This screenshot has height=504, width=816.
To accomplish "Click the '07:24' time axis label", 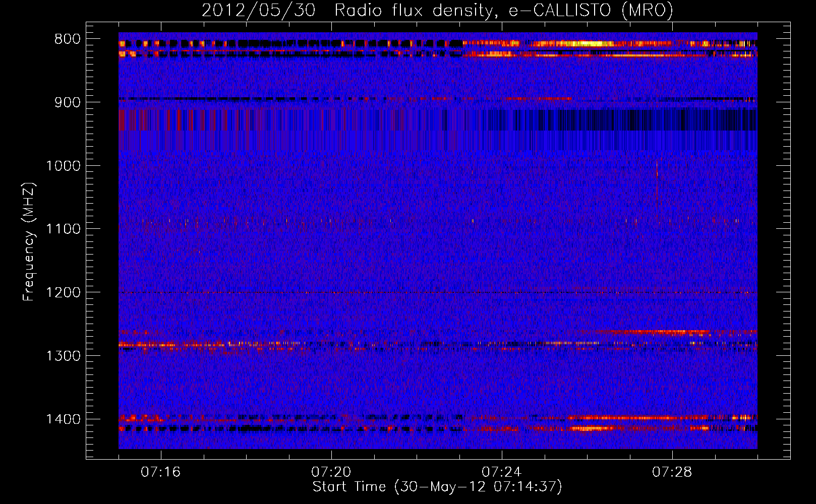I will click(501, 472).
